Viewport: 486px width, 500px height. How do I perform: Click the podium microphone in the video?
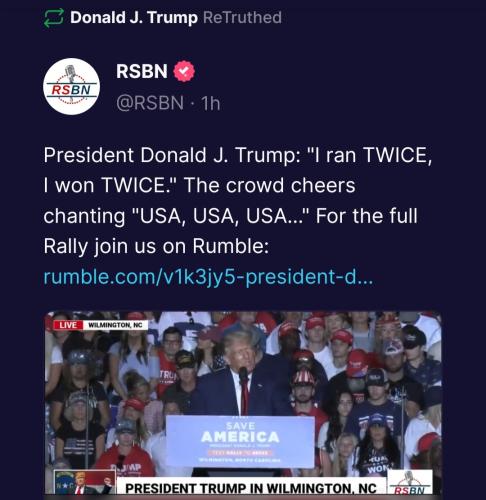[x=243, y=374]
